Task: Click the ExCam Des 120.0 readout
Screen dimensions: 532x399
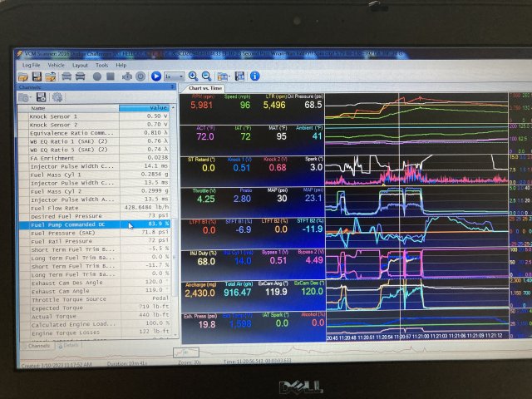Action: 313,292
